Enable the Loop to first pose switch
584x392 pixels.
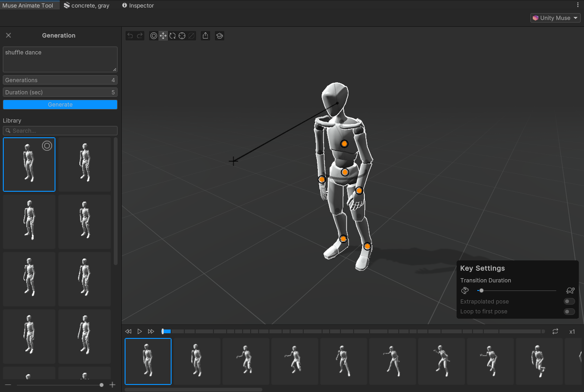(x=569, y=312)
